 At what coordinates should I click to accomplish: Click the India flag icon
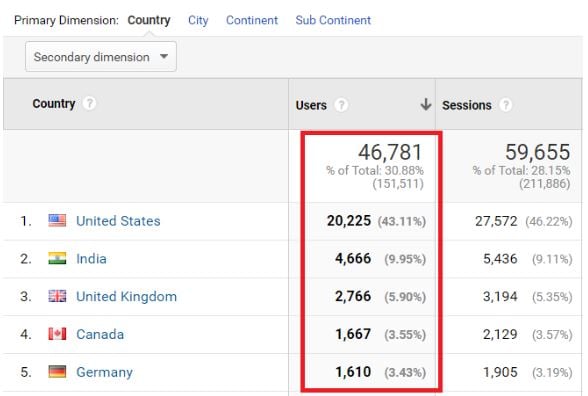pos(57,258)
